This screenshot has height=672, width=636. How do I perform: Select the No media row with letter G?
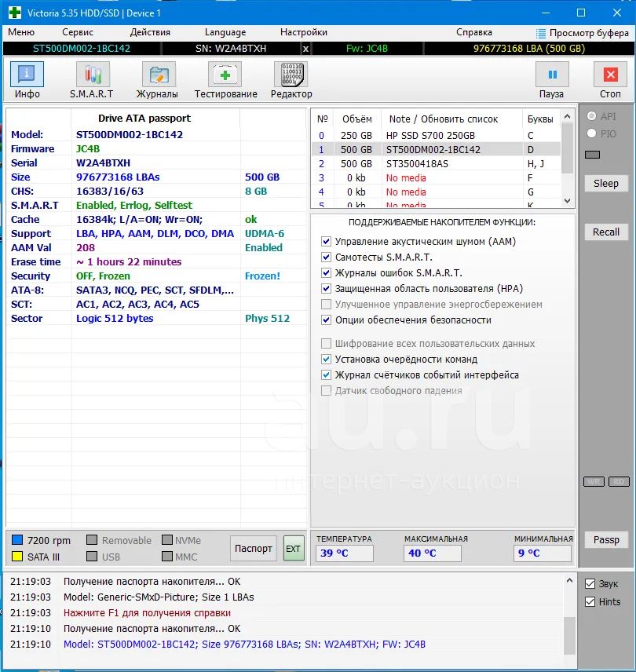click(437, 192)
